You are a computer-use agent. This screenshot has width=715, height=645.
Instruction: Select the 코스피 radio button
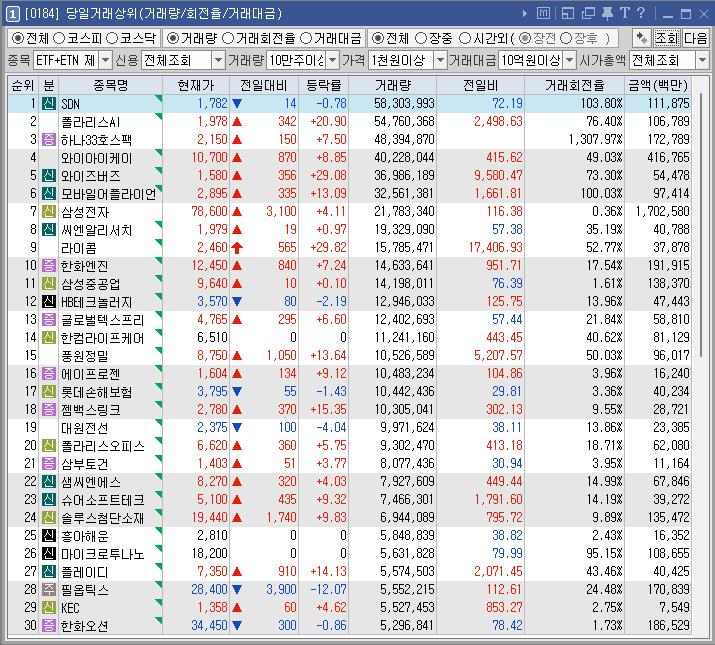pos(59,38)
